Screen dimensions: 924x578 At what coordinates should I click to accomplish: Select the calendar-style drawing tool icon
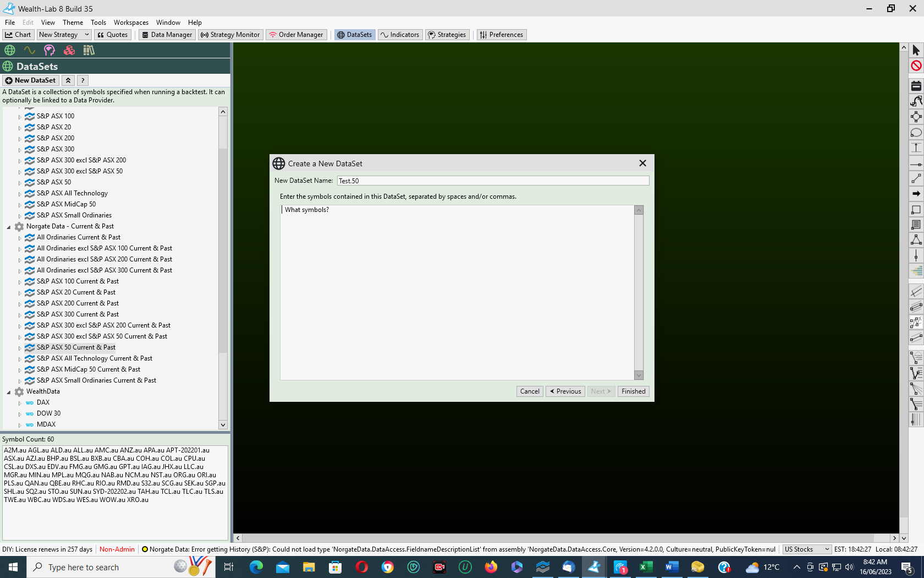(x=916, y=86)
